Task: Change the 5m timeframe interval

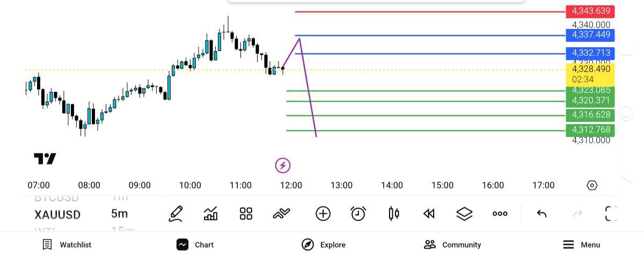Action: [x=119, y=214]
